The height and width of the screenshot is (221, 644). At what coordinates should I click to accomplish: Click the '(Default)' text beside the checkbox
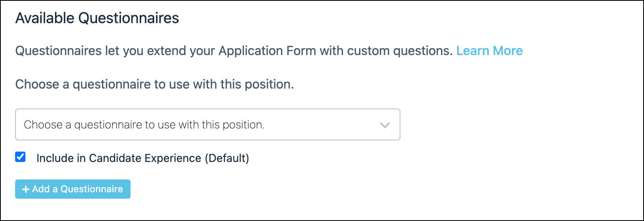(227, 158)
